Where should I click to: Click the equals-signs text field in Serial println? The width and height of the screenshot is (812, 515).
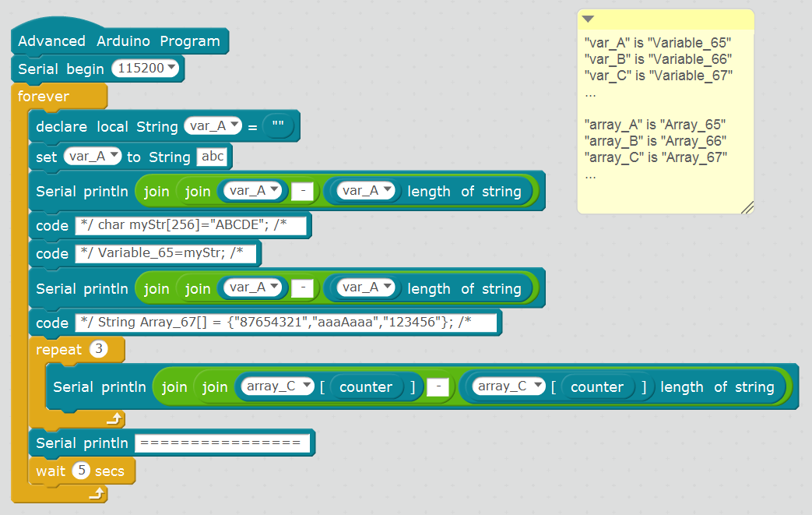(222, 443)
